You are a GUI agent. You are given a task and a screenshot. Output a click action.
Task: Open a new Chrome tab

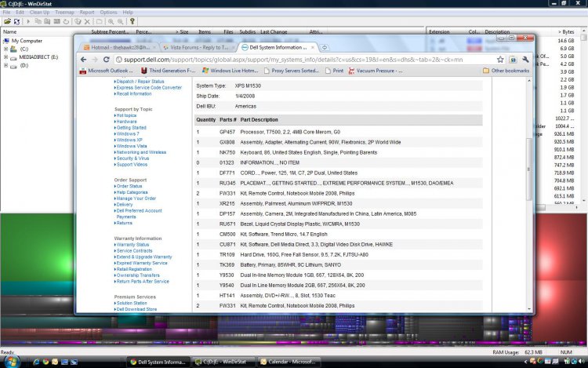coord(325,48)
